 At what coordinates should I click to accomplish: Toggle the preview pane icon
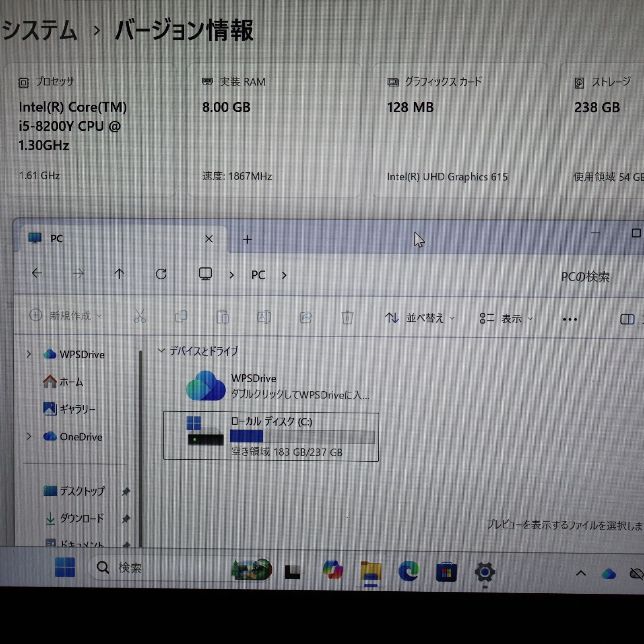click(627, 320)
